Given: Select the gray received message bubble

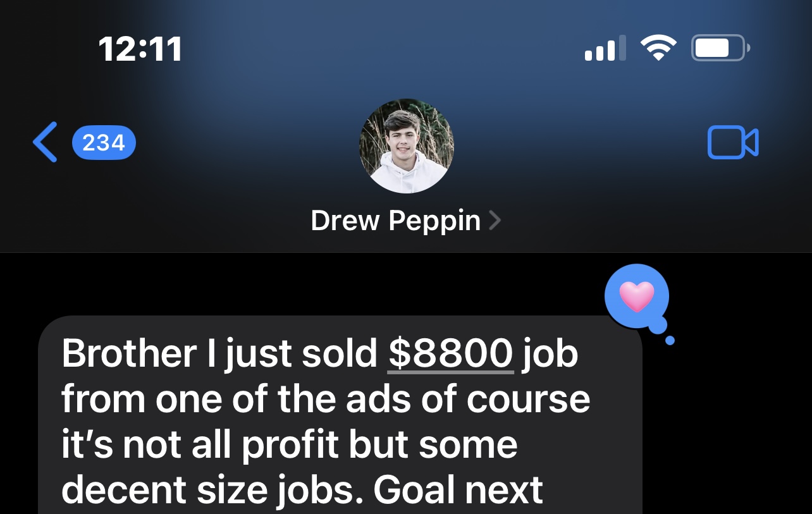Looking at the screenshot, I should tap(340, 415).
